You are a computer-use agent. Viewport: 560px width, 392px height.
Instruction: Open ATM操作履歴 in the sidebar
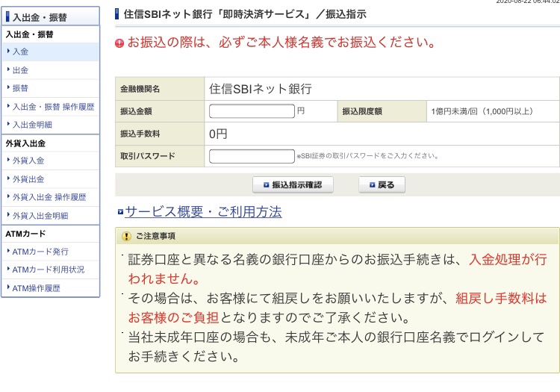pos(36,288)
